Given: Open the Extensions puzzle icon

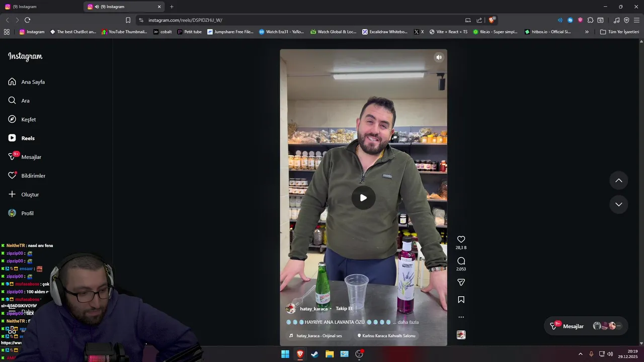Looking at the screenshot, I should click(590, 20).
